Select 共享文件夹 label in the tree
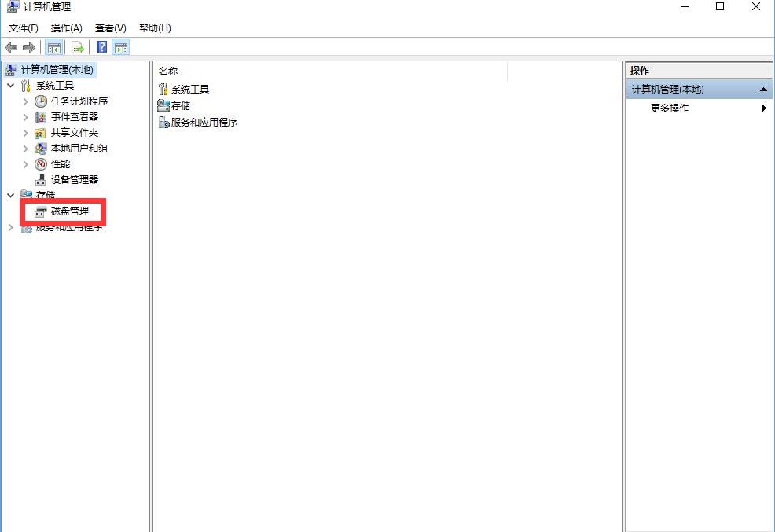Image resolution: width=775 pixels, height=532 pixels. coord(75,133)
